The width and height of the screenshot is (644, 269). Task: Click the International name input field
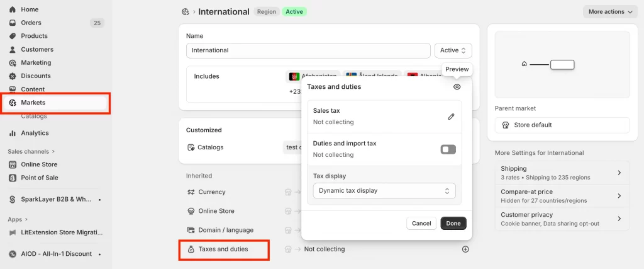click(x=308, y=50)
